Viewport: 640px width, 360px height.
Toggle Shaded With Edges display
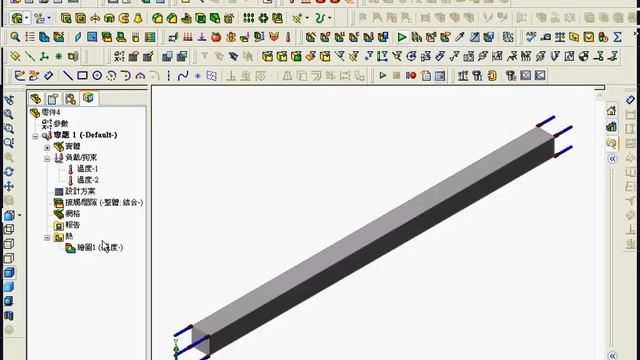pos(9,273)
